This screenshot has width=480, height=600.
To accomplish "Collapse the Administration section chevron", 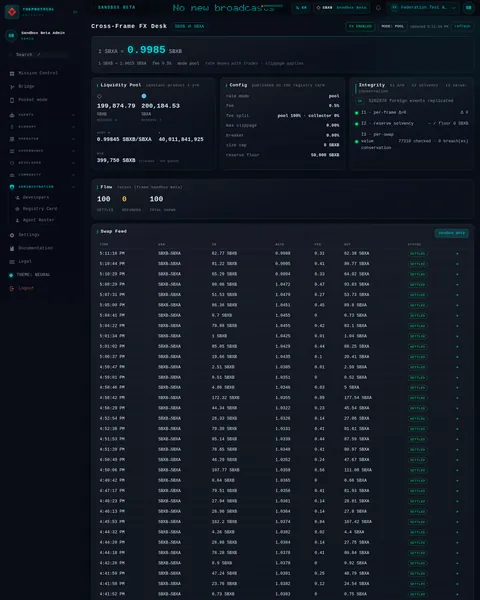I will coord(73,187).
